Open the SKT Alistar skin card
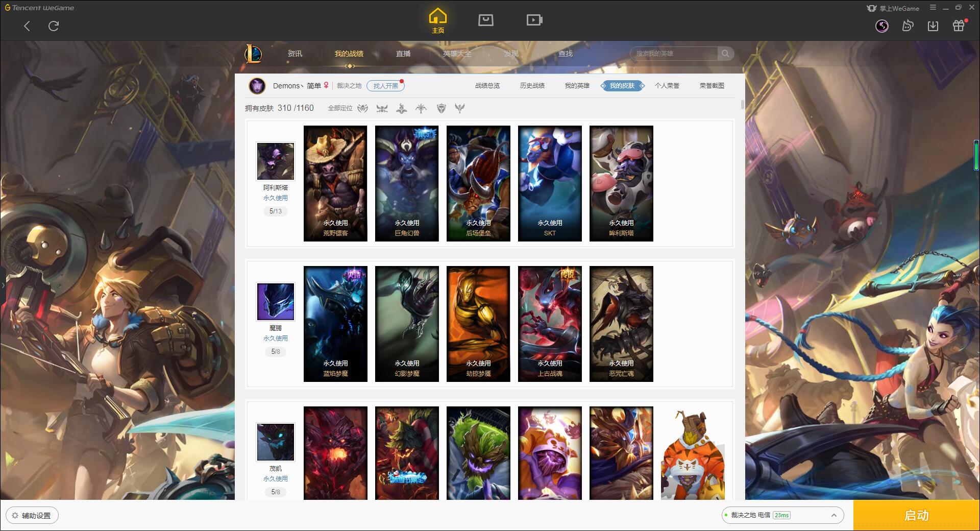Image resolution: width=980 pixels, height=531 pixels. [550, 183]
